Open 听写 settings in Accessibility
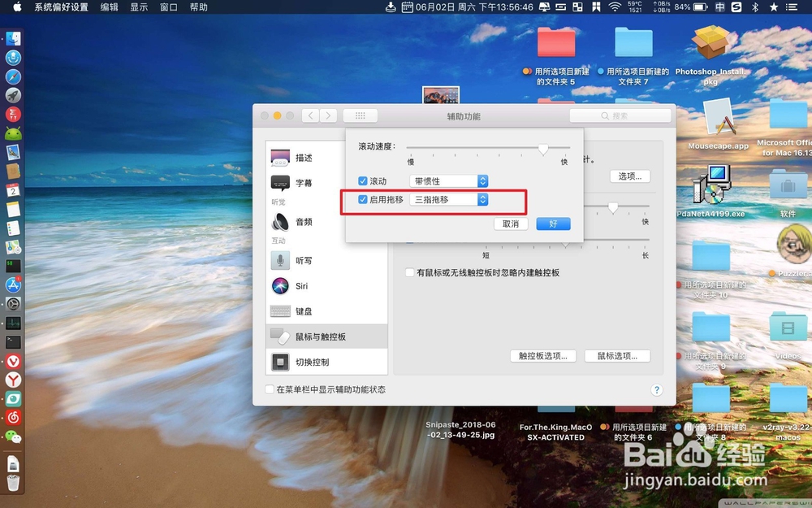The width and height of the screenshot is (812, 508). click(x=304, y=260)
